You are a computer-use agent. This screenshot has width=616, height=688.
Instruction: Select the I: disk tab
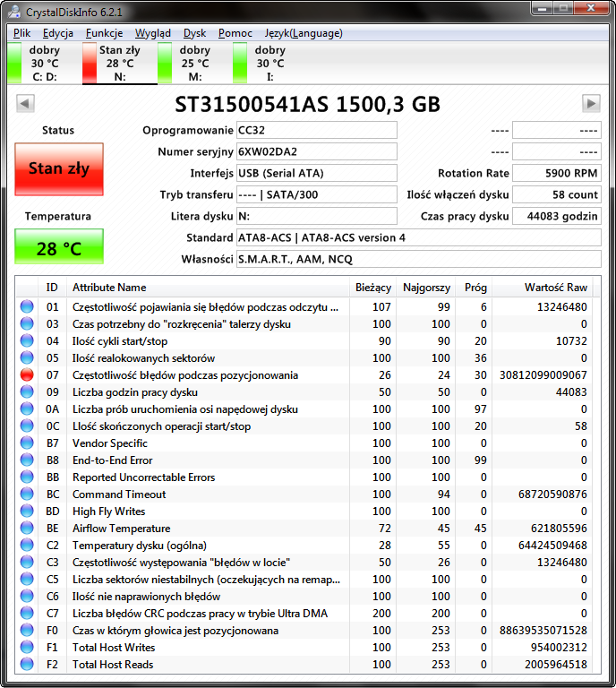[x=270, y=64]
